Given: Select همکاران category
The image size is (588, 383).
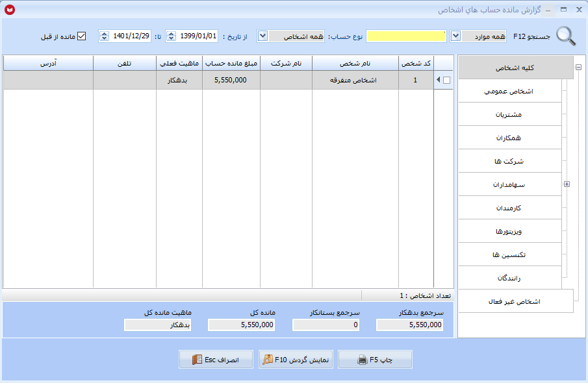Looking at the screenshot, I should click(509, 138).
